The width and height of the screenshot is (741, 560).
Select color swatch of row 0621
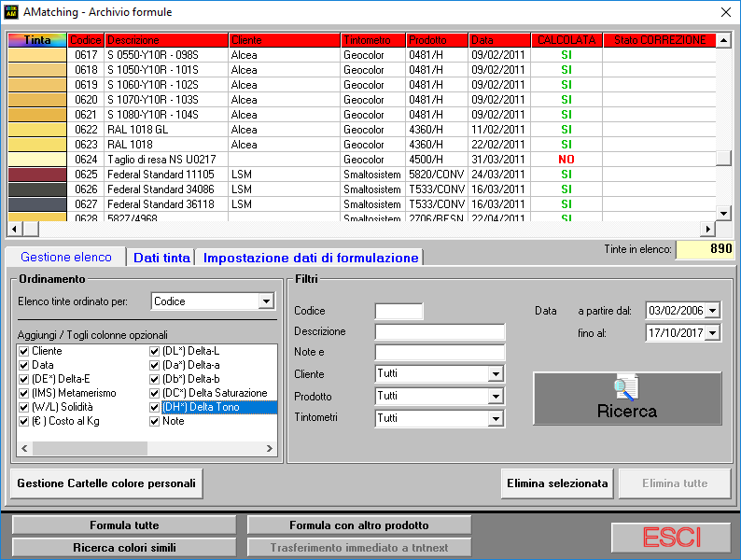point(37,115)
